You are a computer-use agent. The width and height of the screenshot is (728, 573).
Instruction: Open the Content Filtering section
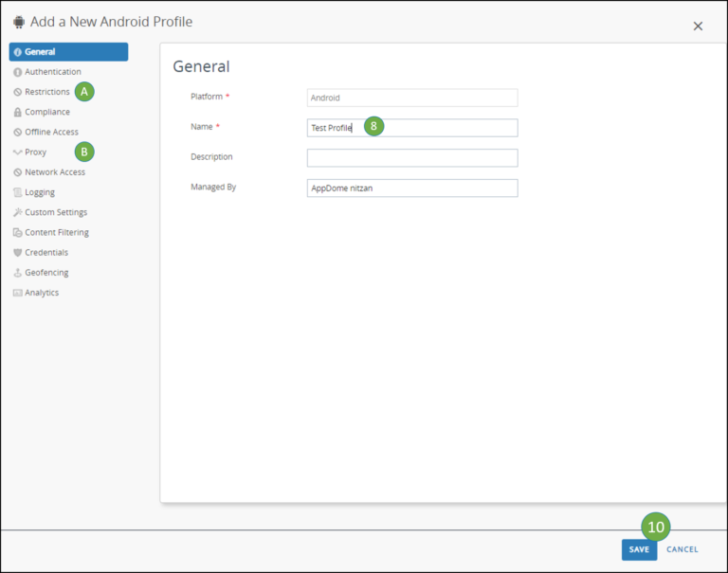[56, 232]
